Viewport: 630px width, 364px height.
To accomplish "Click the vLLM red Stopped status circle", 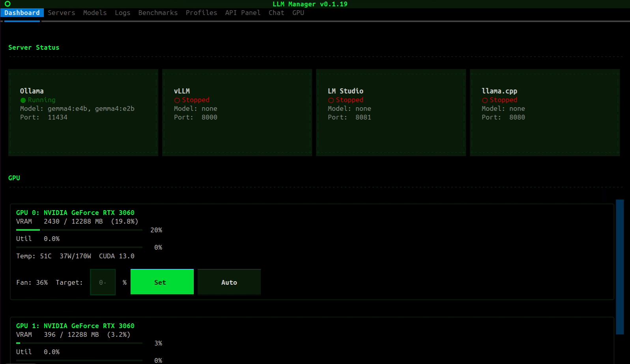I will click(177, 100).
